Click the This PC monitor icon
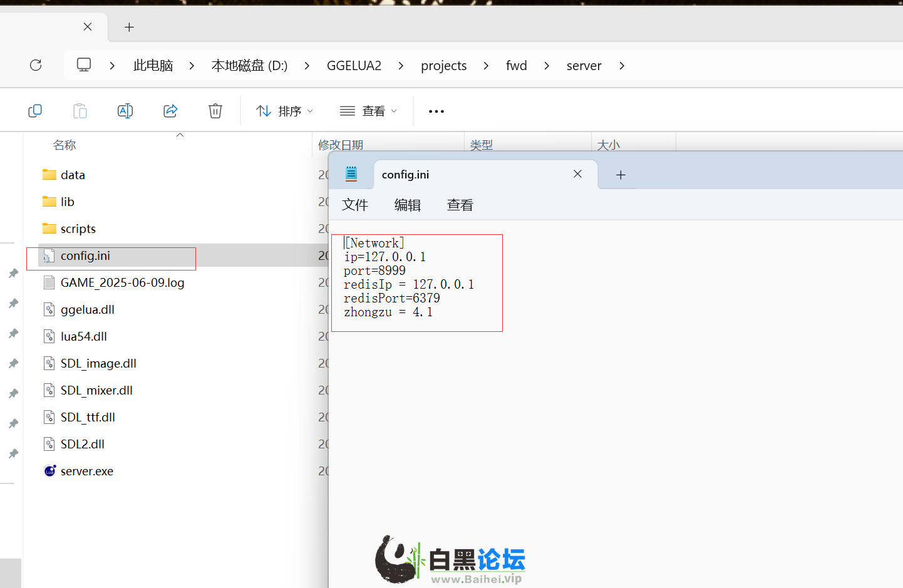 (x=84, y=65)
